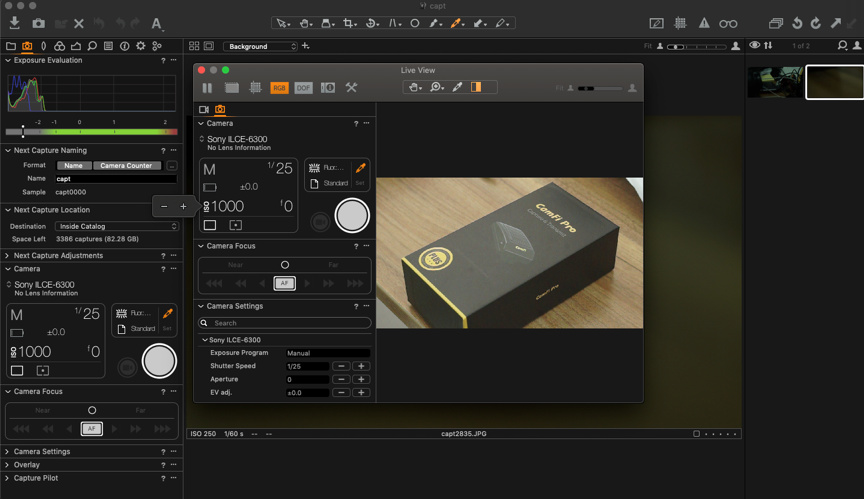Select the Keystone tool
864x499 pixels.
(395, 23)
